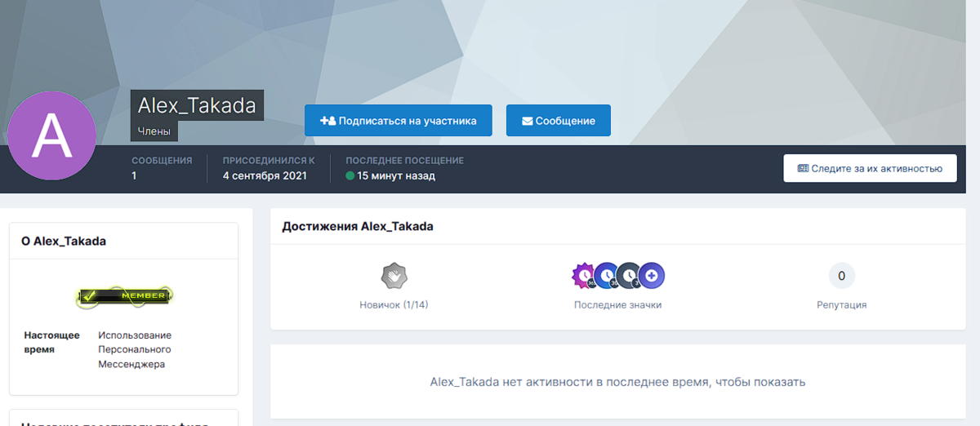
Task: Click the Новичок rank badge icon
Action: [x=394, y=276]
